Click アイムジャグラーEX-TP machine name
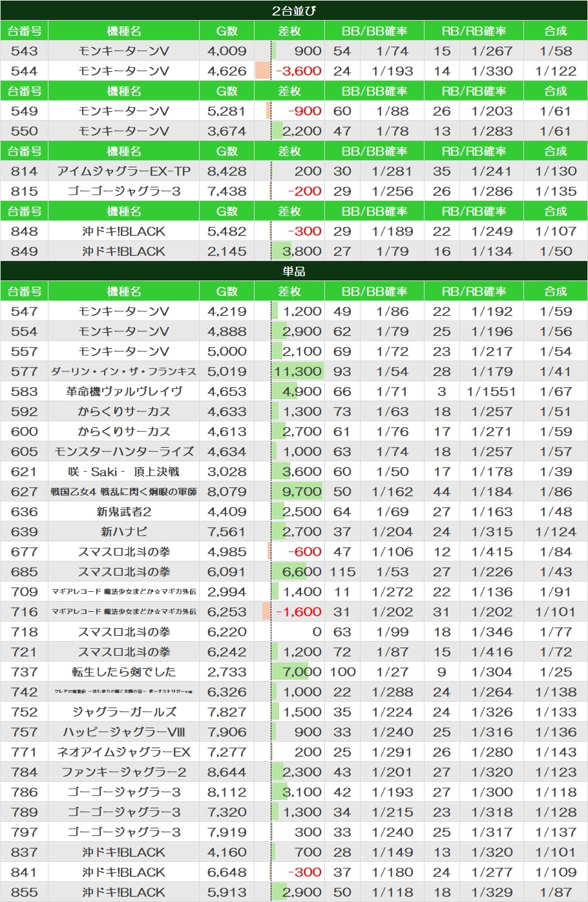The height and width of the screenshot is (902, 588). [x=123, y=171]
